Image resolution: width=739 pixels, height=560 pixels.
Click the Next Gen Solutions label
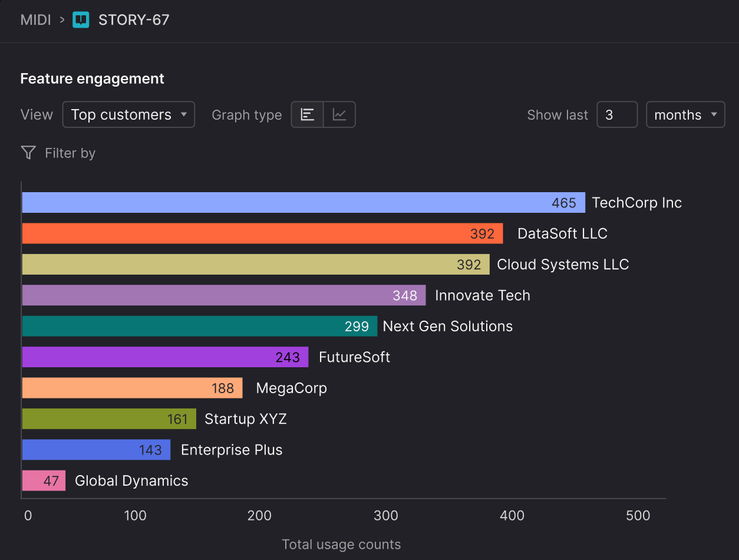click(448, 326)
